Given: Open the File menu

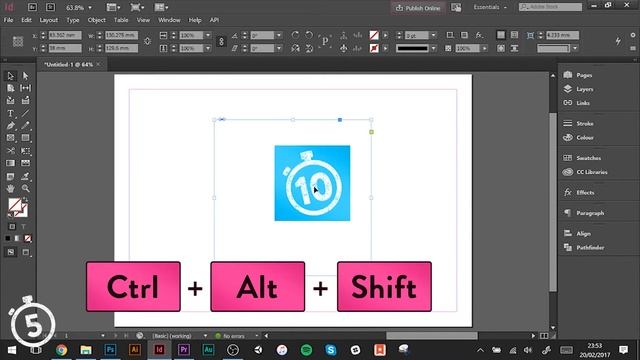Looking at the screenshot, I should (9, 20).
